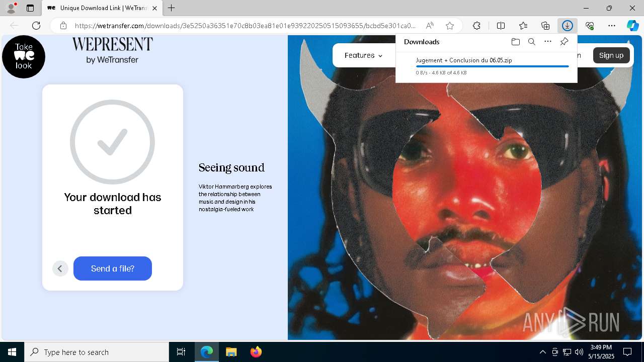Open the Copilot sidebar icon
This screenshot has width=644, height=362.
pyautogui.click(x=632, y=26)
